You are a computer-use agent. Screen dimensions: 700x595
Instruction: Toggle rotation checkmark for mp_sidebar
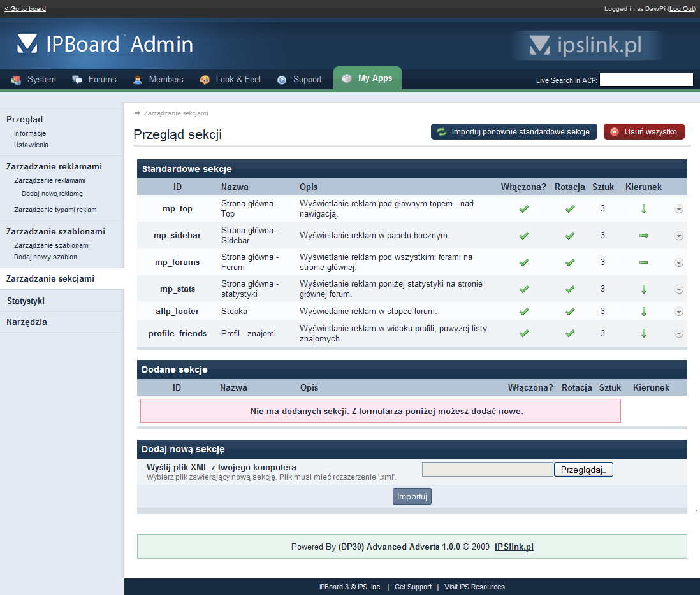[x=570, y=236]
